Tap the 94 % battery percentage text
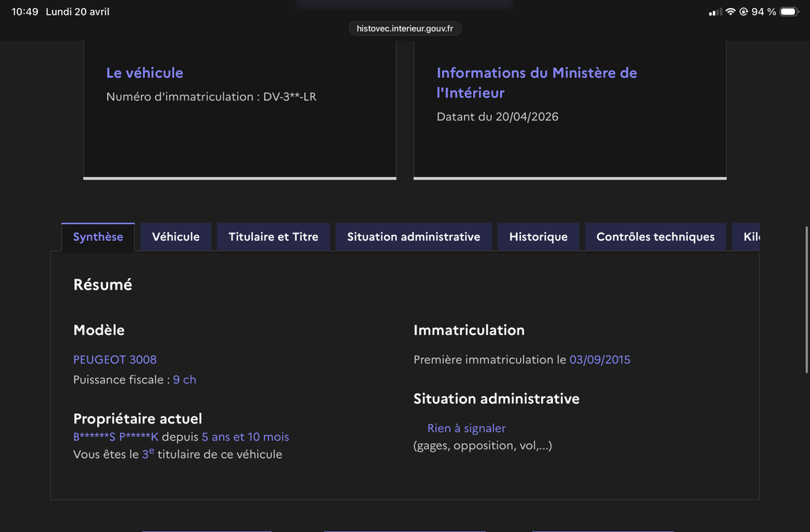810x532 pixels. coord(763,12)
